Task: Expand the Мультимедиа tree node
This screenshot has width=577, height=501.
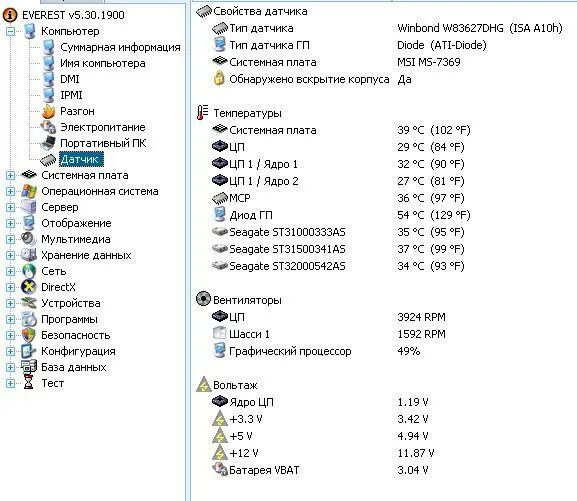Action: pyautogui.click(x=10, y=240)
